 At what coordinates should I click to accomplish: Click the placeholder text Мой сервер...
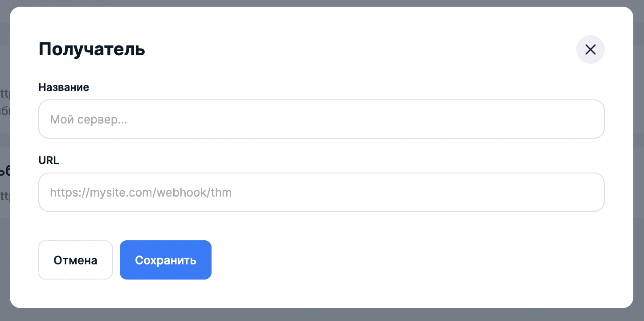tap(88, 119)
